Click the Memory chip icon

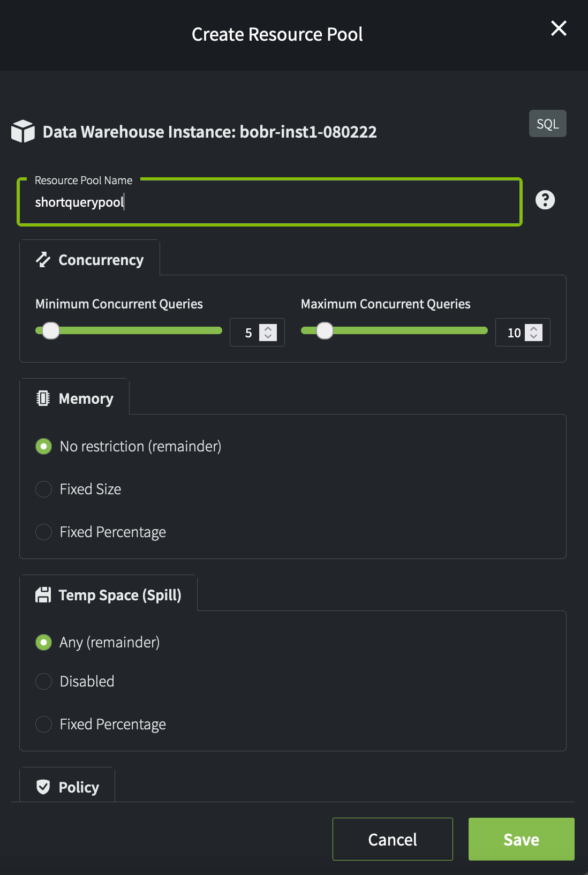click(43, 398)
